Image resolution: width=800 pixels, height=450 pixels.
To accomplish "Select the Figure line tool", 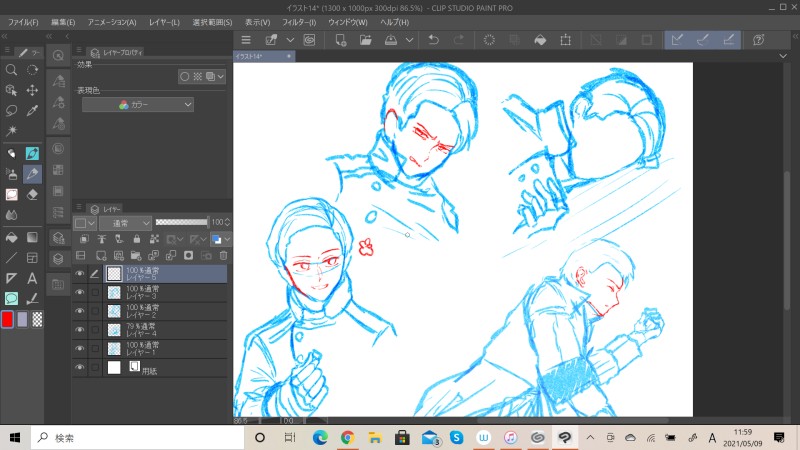I will click(x=11, y=258).
